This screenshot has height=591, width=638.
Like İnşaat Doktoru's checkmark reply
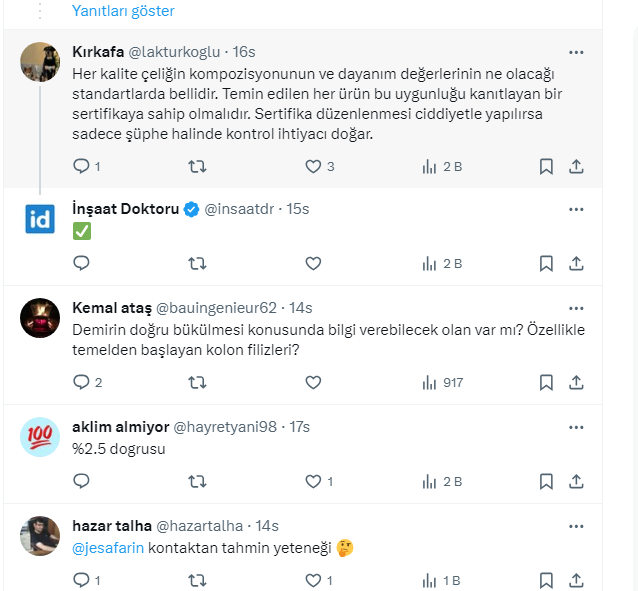click(x=313, y=264)
